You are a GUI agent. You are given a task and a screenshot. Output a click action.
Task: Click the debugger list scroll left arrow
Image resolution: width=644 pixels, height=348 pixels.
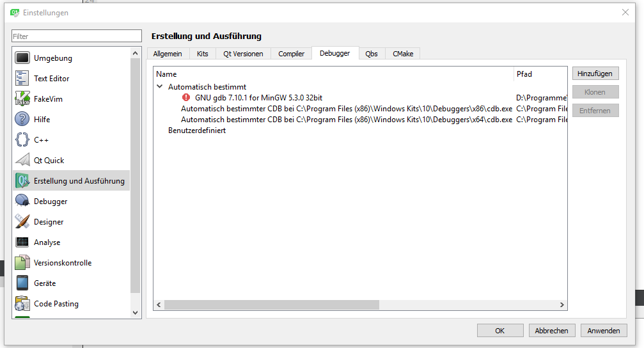(x=159, y=305)
